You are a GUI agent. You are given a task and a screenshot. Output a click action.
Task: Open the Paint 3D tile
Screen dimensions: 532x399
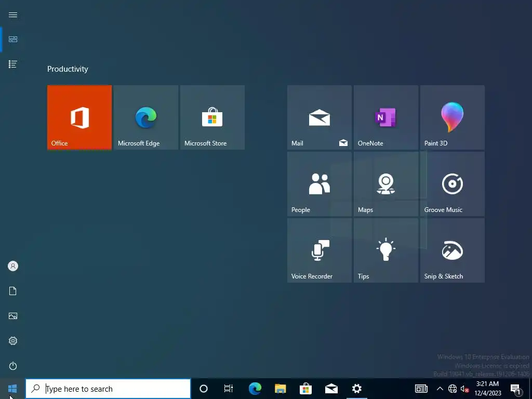click(453, 117)
